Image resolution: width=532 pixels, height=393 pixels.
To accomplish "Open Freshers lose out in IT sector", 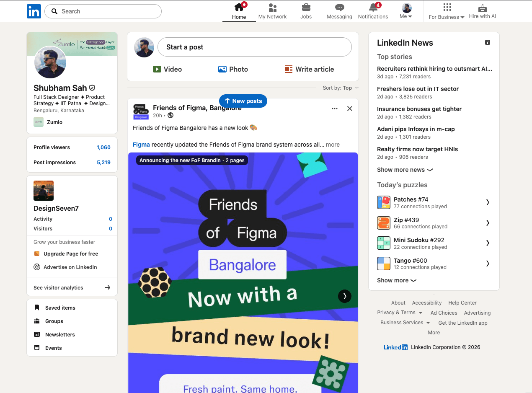I will click(x=418, y=89).
